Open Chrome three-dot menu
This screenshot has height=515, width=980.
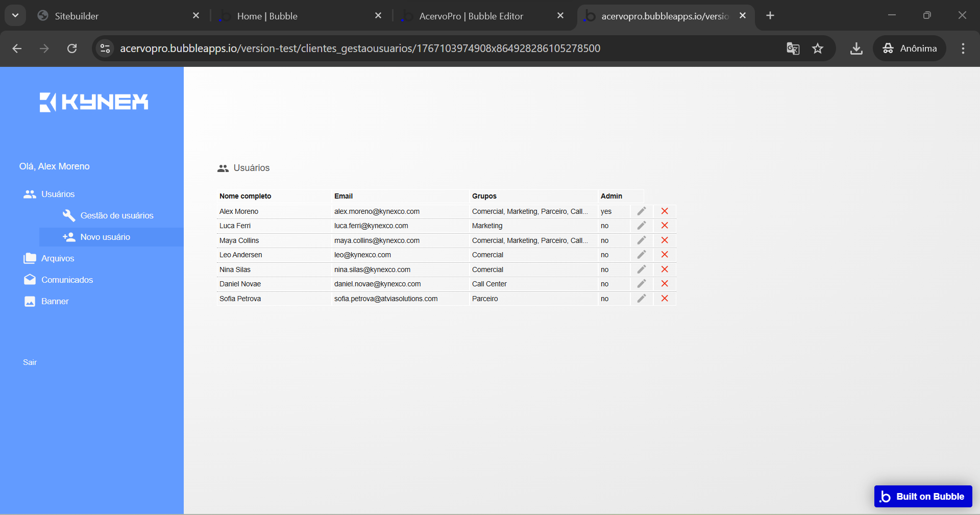pos(963,48)
